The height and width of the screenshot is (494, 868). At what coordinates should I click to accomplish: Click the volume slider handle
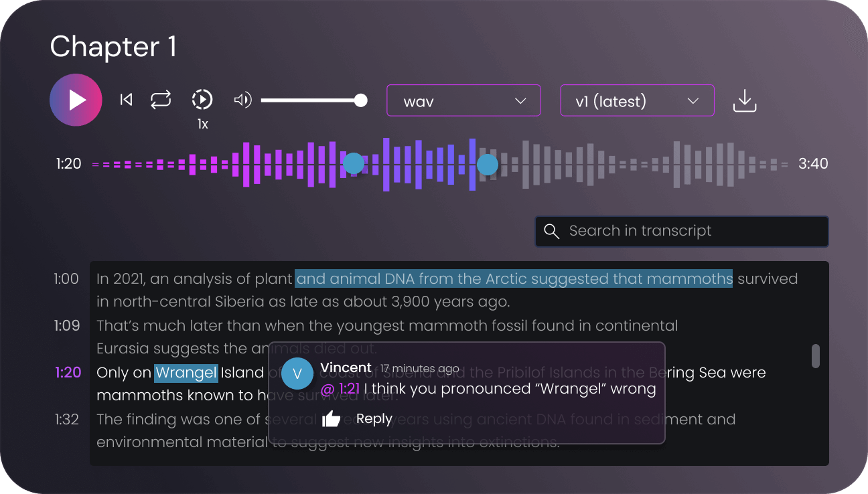[x=360, y=100]
